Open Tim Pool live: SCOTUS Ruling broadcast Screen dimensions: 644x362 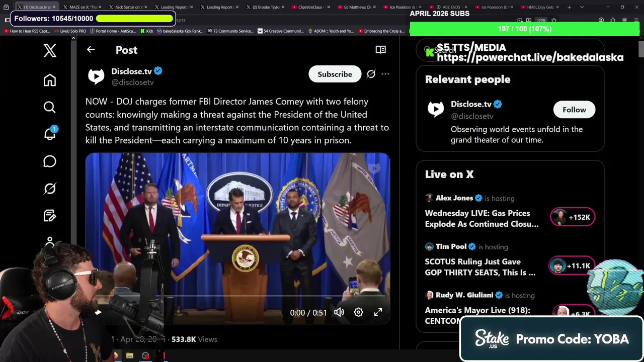click(x=480, y=267)
